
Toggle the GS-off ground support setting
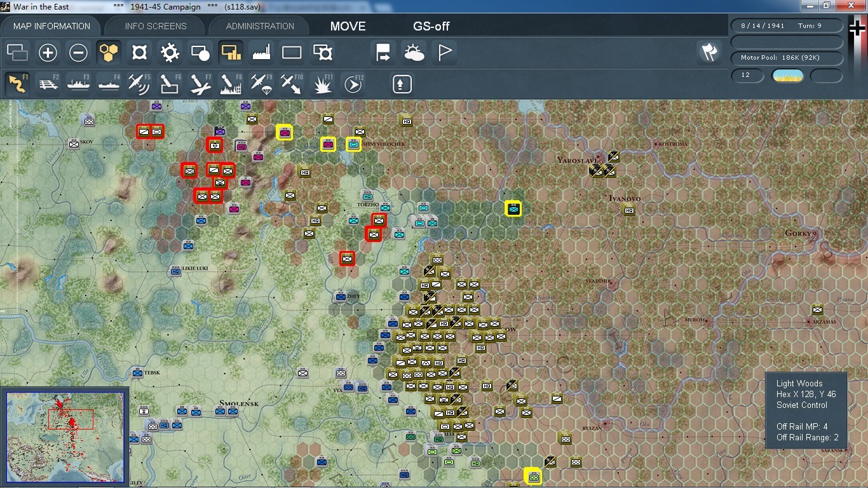pyautogui.click(x=431, y=26)
